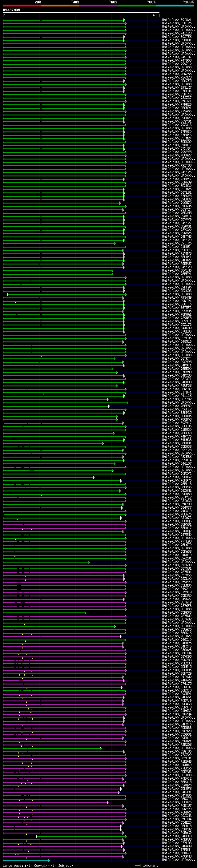Choose the UniRef100_A9UDS2 hit
Screen dimensions: 197x868
click(177, 477)
